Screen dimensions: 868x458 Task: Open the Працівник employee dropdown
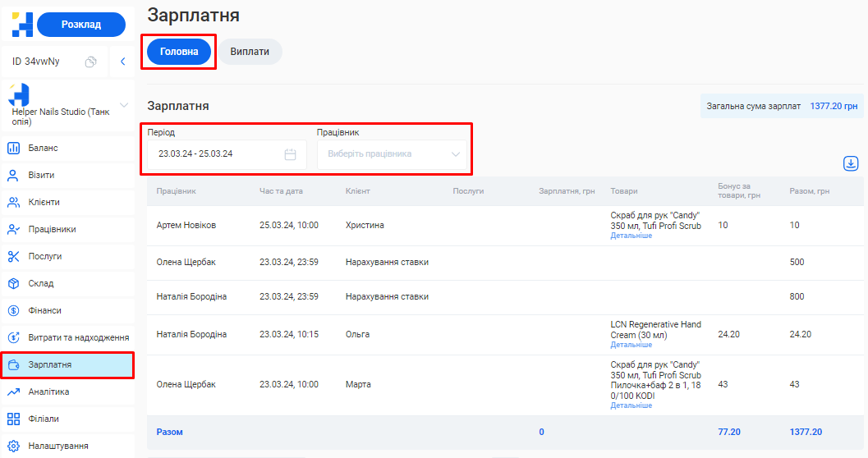pyautogui.click(x=392, y=154)
